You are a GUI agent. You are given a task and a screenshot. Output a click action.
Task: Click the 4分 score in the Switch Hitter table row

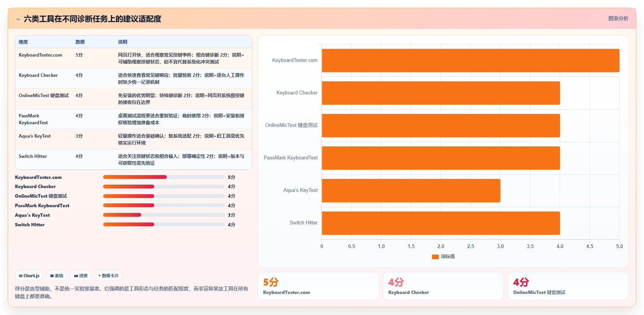pyautogui.click(x=79, y=156)
